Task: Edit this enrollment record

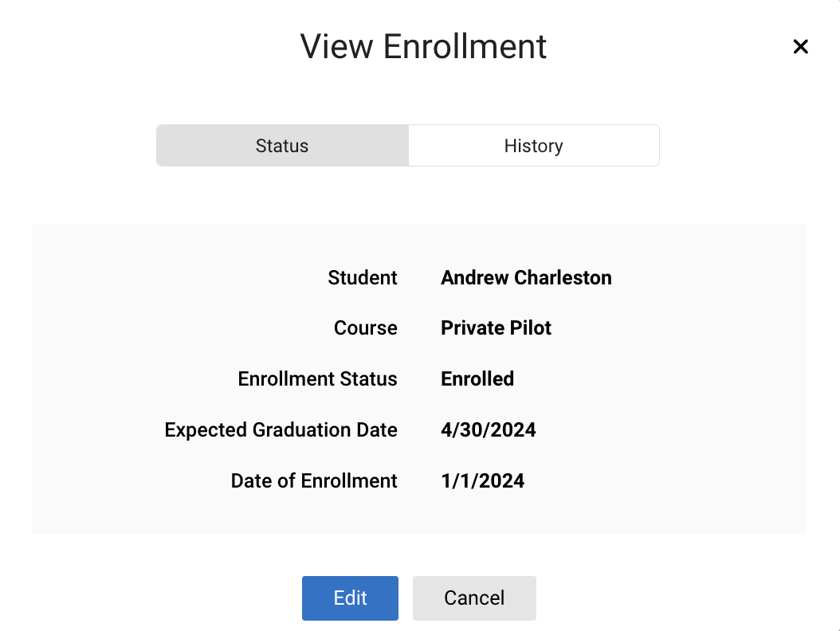Action: click(350, 598)
